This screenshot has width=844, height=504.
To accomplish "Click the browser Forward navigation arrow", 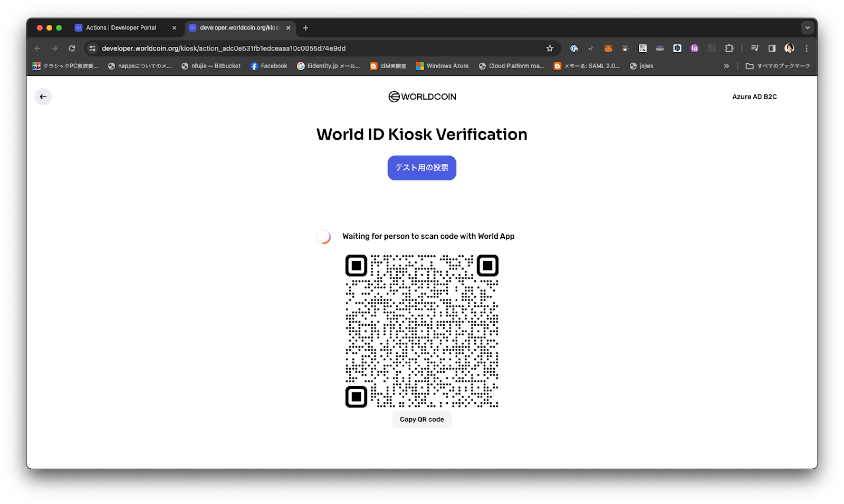I will [54, 49].
